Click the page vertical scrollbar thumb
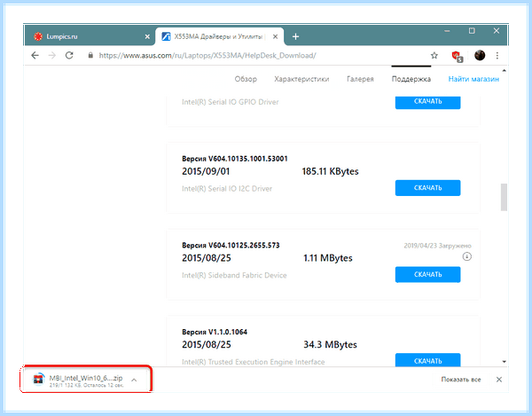This screenshot has height=416, width=532. tap(504, 198)
